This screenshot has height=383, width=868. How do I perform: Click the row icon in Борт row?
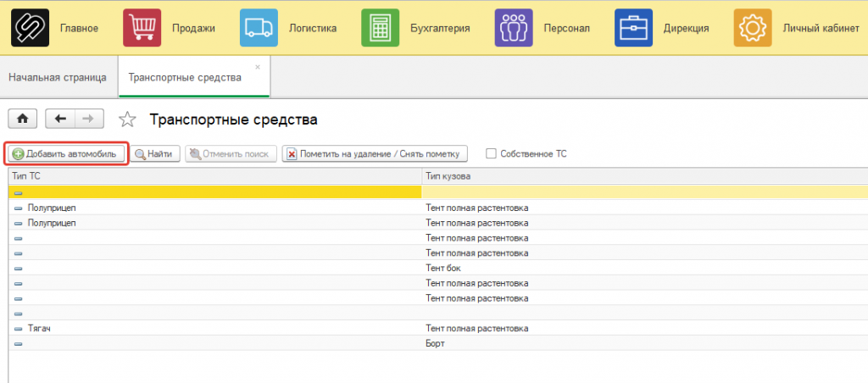18,344
